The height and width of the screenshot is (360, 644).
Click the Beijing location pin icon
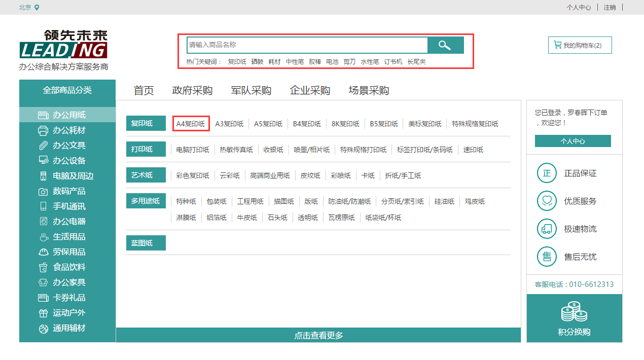pyautogui.click(x=37, y=8)
